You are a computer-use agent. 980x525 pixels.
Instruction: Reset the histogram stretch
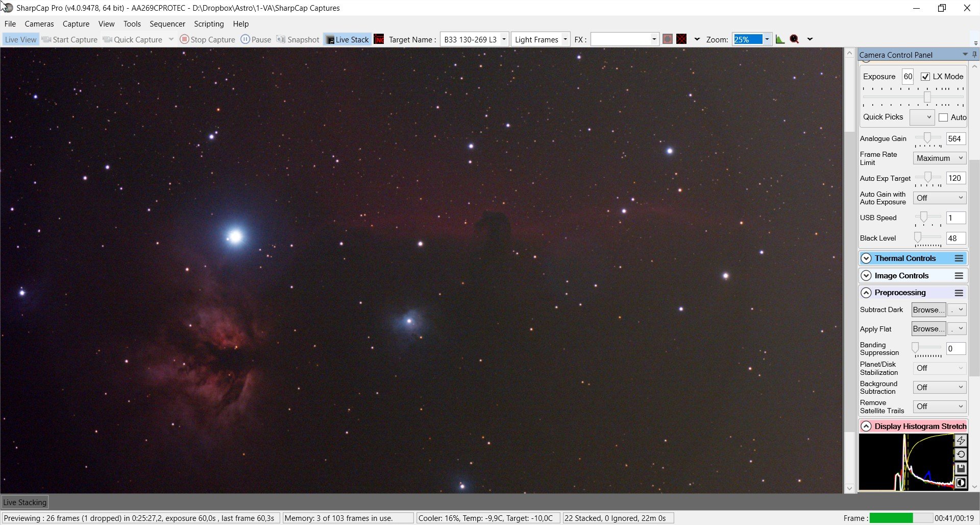point(961,454)
